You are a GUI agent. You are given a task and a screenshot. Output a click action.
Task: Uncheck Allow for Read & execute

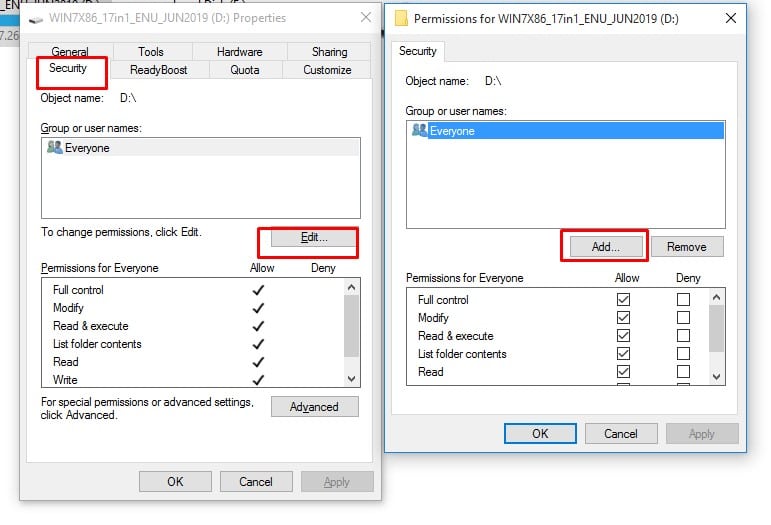pyautogui.click(x=625, y=336)
